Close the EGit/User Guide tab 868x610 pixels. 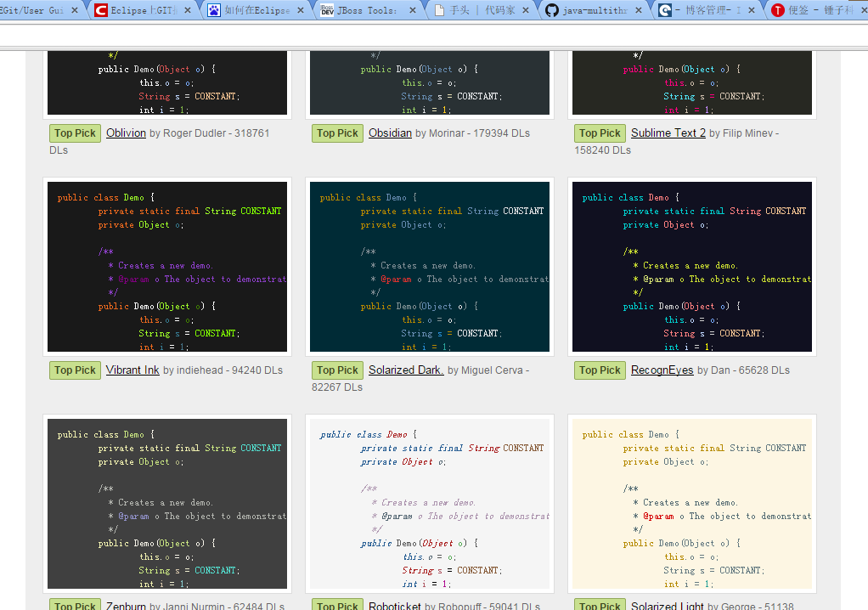[x=75, y=10]
